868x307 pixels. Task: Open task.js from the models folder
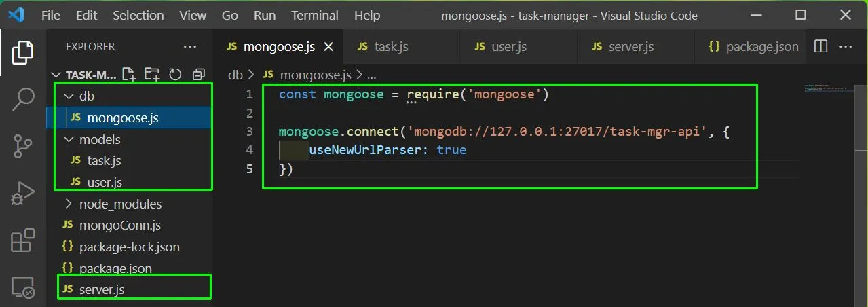[130, 161]
